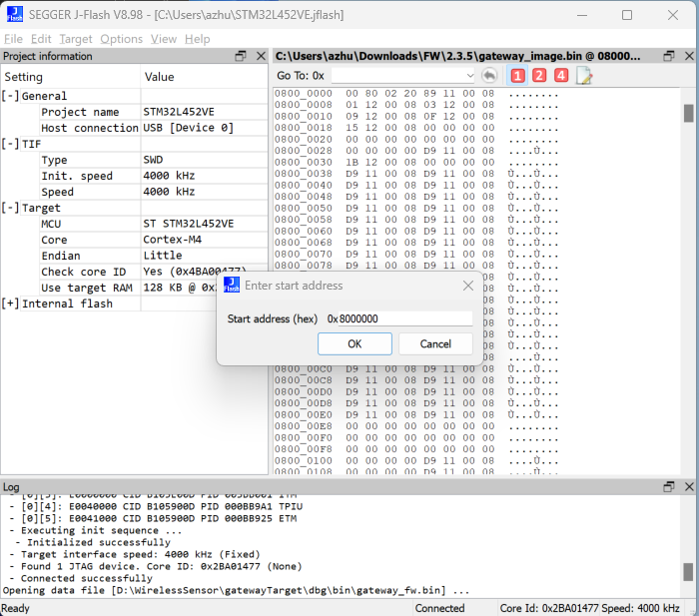The image size is (699, 616).
Task: Click the Go To back arrow icon
Action: 489,75
